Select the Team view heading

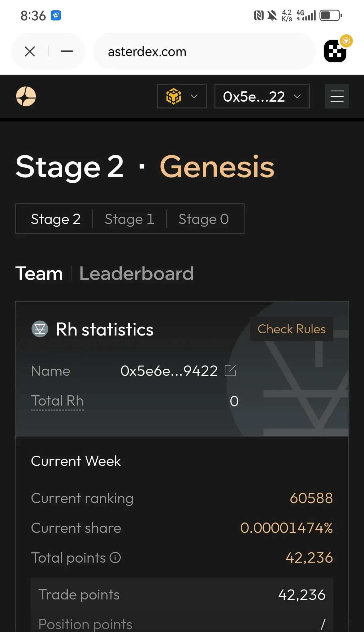pos(39,274)
